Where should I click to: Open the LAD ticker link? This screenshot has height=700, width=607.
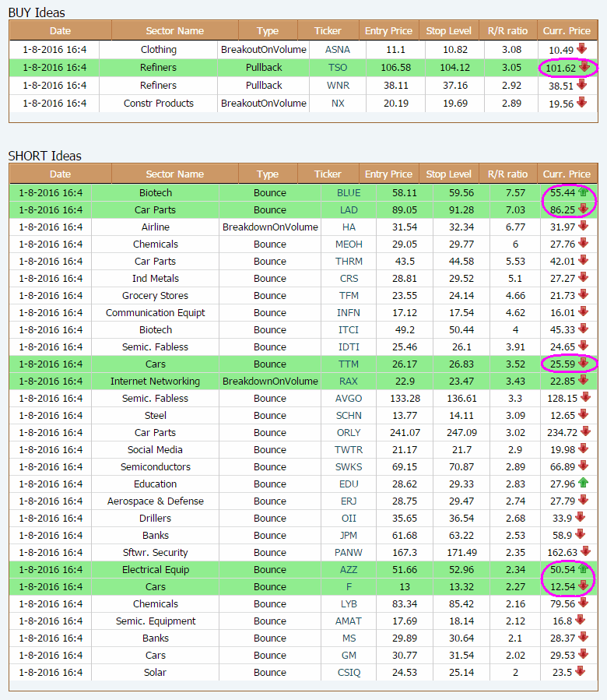point(349,209)
